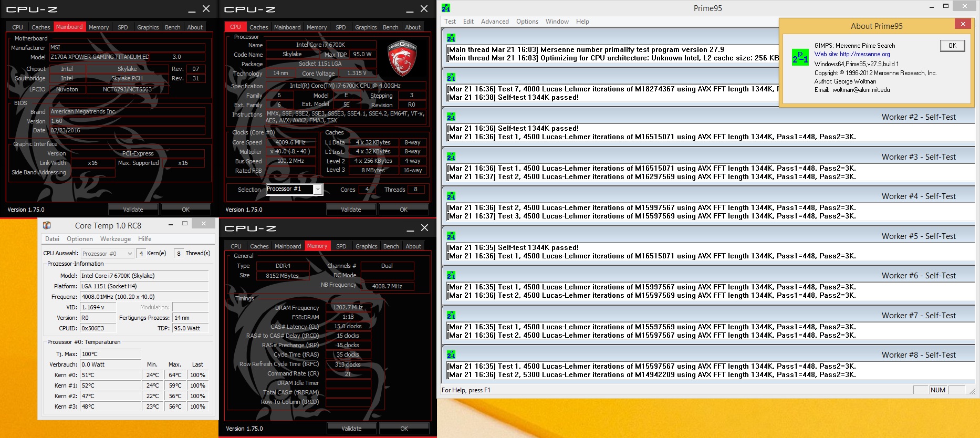Switch to SPD tab in Mainboard CPU-Z window

coord(123,27)
